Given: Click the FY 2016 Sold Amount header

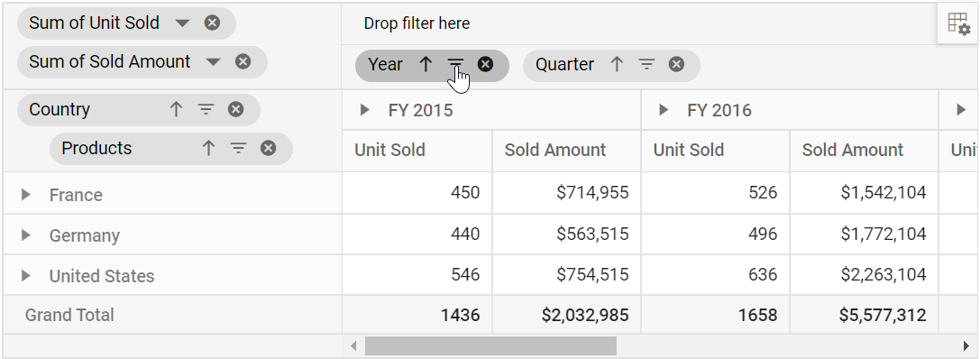Looking at the screenshot, I should tap(865, 151).
